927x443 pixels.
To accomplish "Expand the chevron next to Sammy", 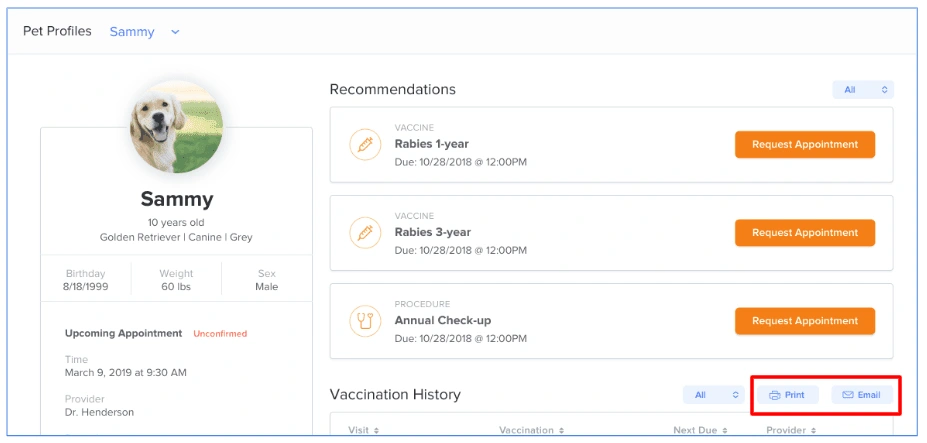I will (x=175, y=32).
